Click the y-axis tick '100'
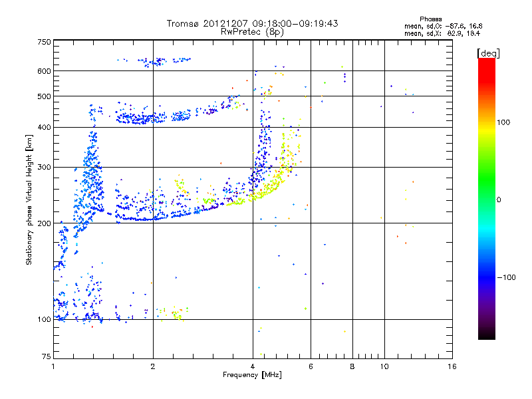This screenshot has height=399, width=532. coord(44,319)
